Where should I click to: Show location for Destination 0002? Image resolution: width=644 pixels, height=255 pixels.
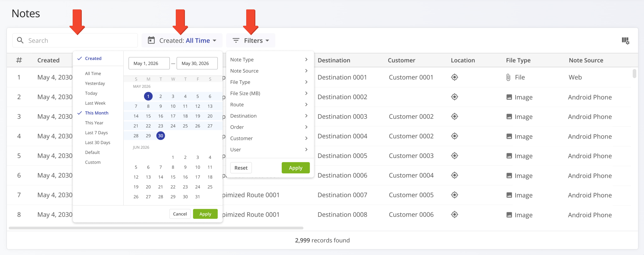tap(454, 97)
